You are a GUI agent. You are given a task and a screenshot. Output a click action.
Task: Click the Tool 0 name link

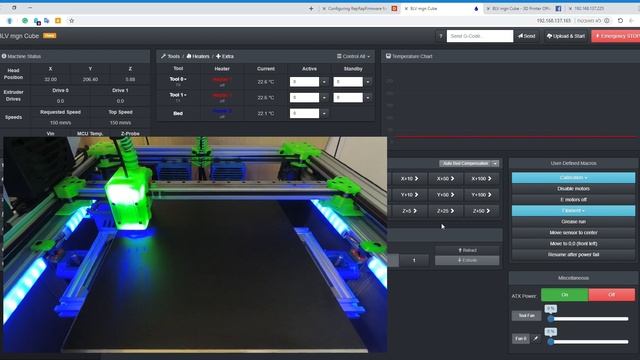point(178,79)
